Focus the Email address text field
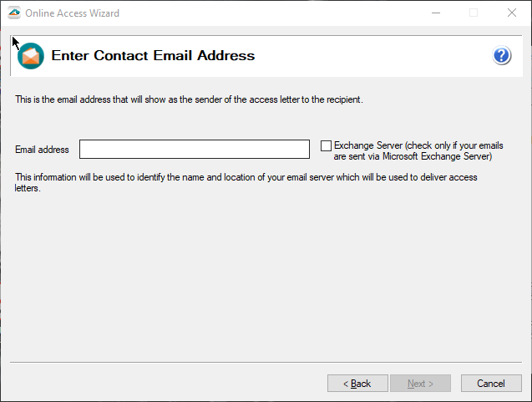The image size is (532, 402). click(x=194, y=149)
